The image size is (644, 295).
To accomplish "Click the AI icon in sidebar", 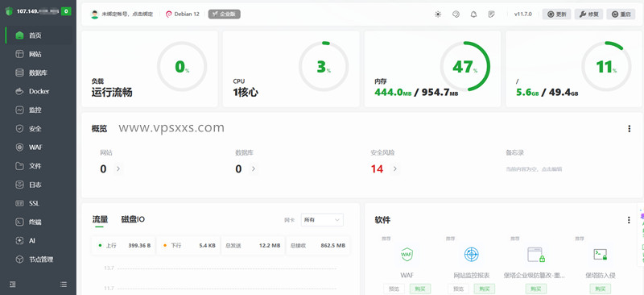I will (19, 241).
